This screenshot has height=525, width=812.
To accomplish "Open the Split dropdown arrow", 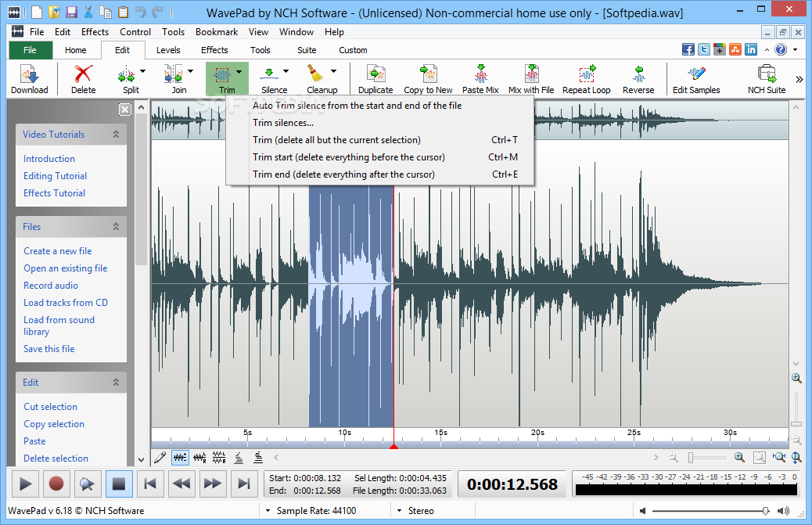I will (x=143, y=71).
